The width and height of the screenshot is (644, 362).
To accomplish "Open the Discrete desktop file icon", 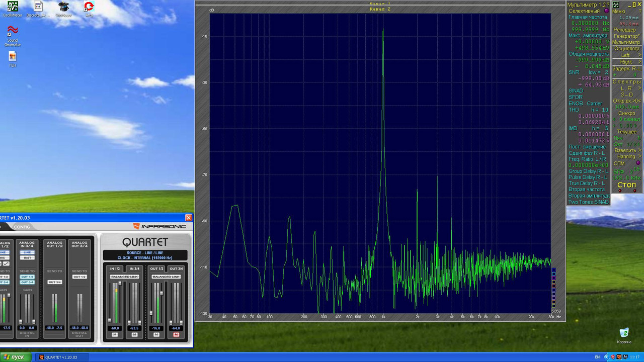I will pos(38,7).
